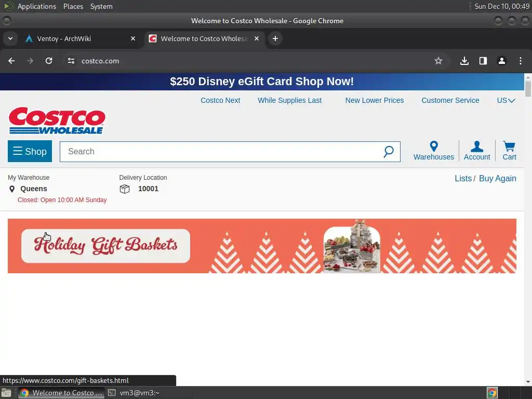Click the delivery box icon
The height and width of the screenshot is (399, 532).
(x=125, y=189)
